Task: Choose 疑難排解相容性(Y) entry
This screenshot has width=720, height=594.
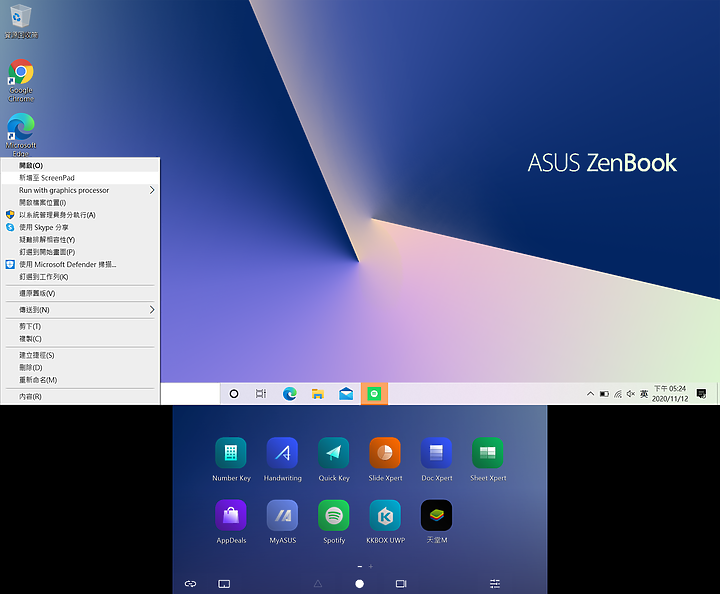Action: [80, 240]
